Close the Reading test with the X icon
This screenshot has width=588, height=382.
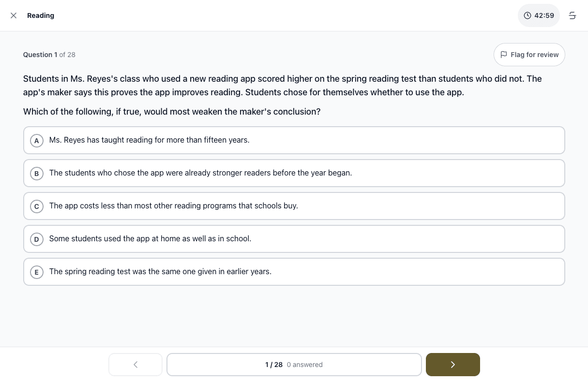14,15
